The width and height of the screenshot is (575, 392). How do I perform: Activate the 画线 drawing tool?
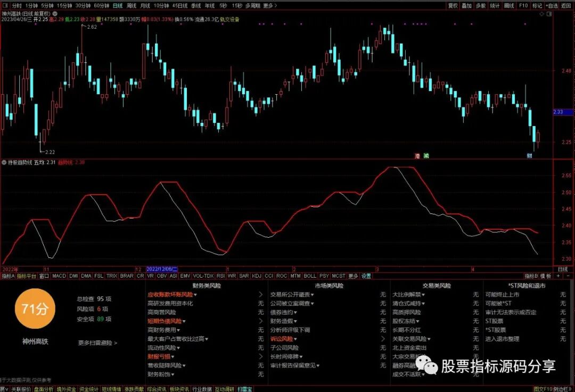tap(509, 5)
